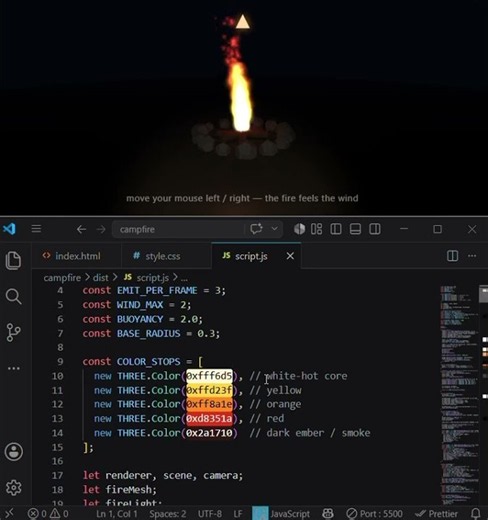Open color picker for 0xffd23f swatch
This screenshot has width=488, height=520.
coord(209,390)
